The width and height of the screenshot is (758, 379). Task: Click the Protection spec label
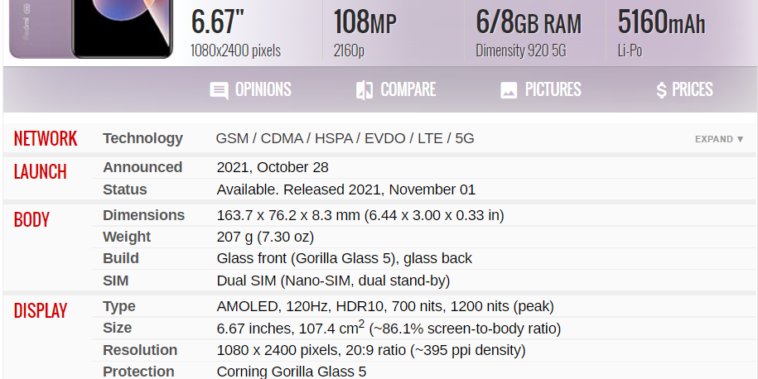tap(139, 371)
